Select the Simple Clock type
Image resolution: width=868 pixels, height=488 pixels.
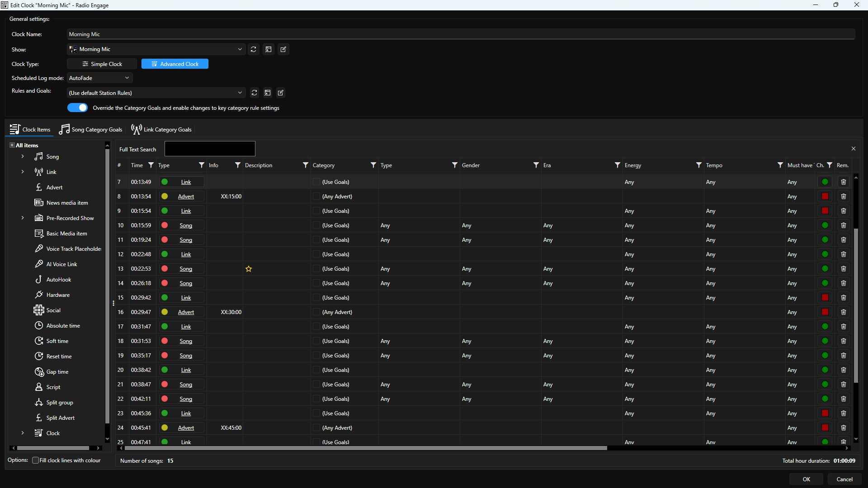(x=102, y=64)
